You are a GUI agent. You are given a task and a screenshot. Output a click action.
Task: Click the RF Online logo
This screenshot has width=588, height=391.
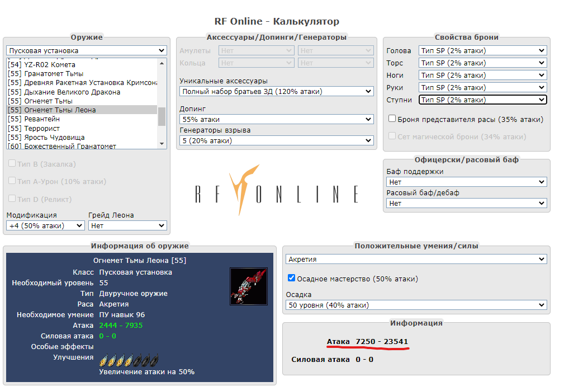coord(277,191)
